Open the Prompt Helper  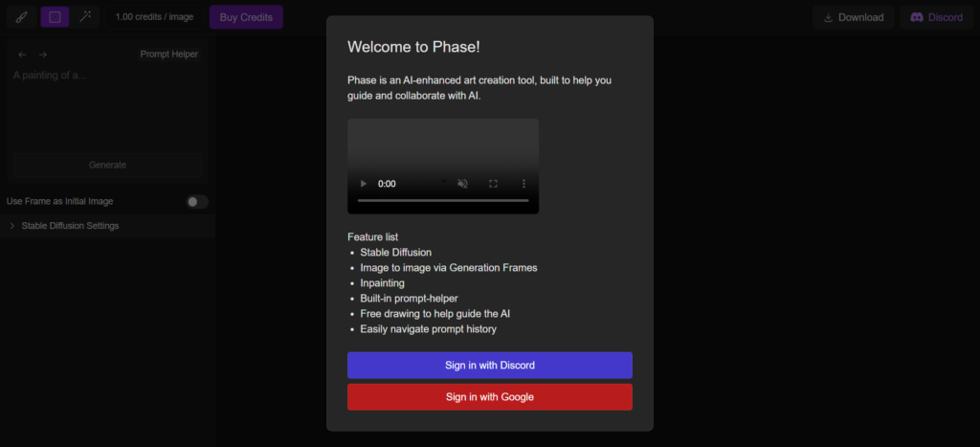pyautogui.click(x=168, y=55)
